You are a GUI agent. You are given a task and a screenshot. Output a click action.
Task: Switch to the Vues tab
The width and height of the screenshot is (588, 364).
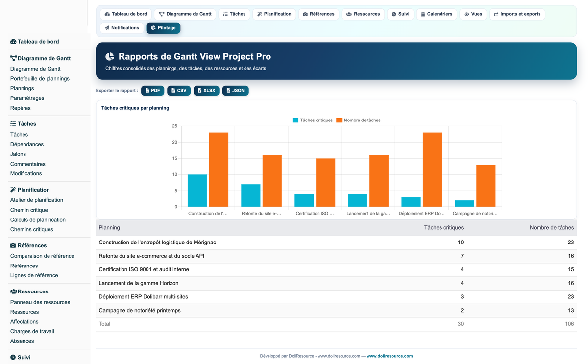(x=473, y=14)
